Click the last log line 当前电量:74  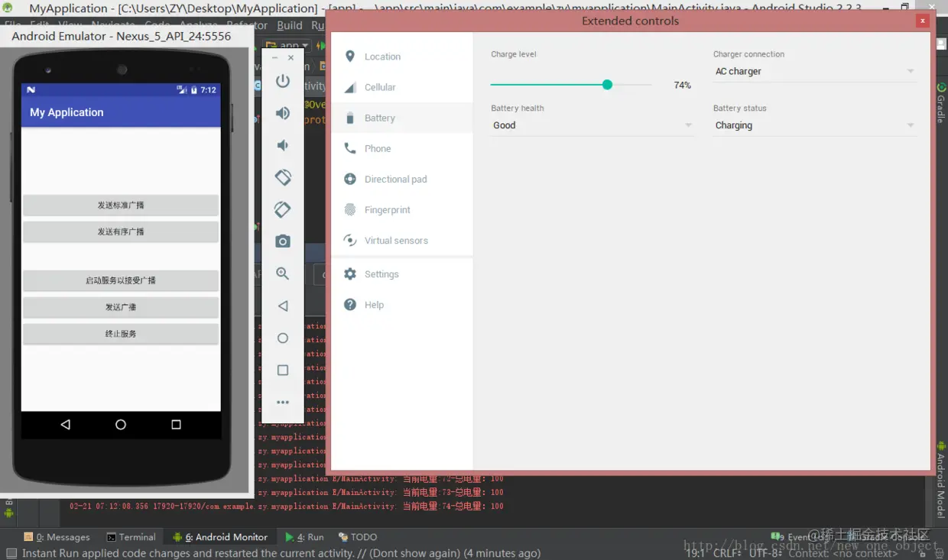point(287,506)
